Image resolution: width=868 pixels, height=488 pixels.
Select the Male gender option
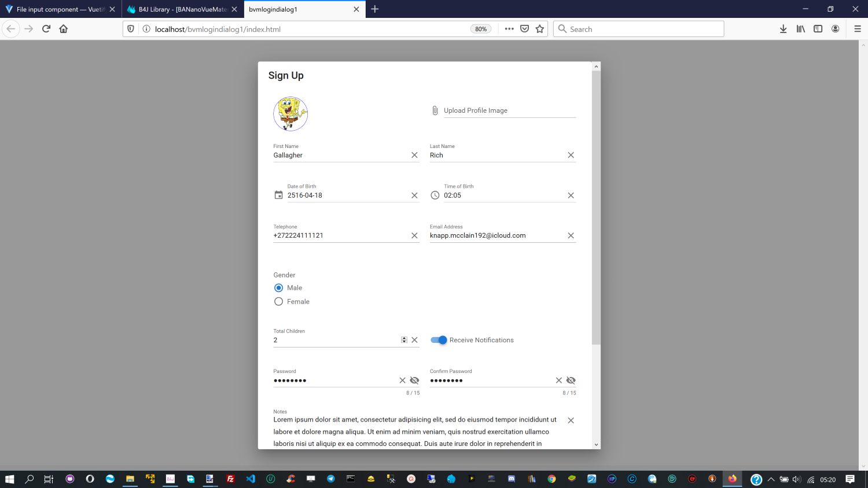tap(278, 288)
